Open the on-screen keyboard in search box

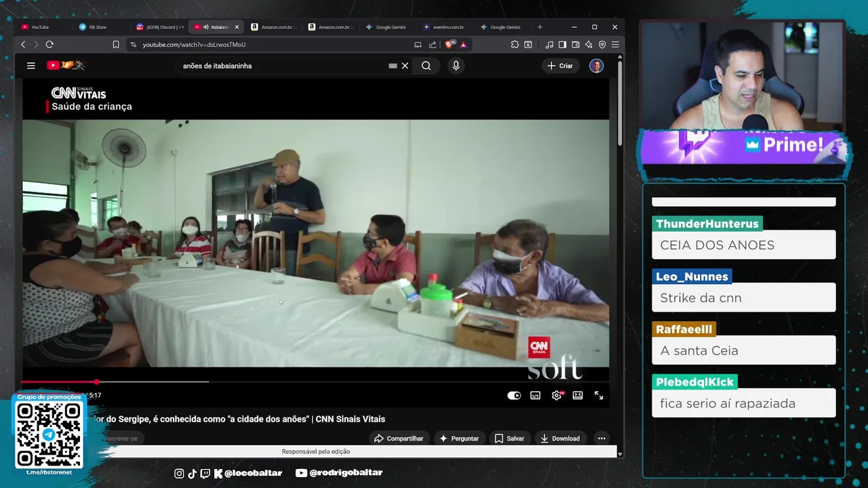click(393, 66)
